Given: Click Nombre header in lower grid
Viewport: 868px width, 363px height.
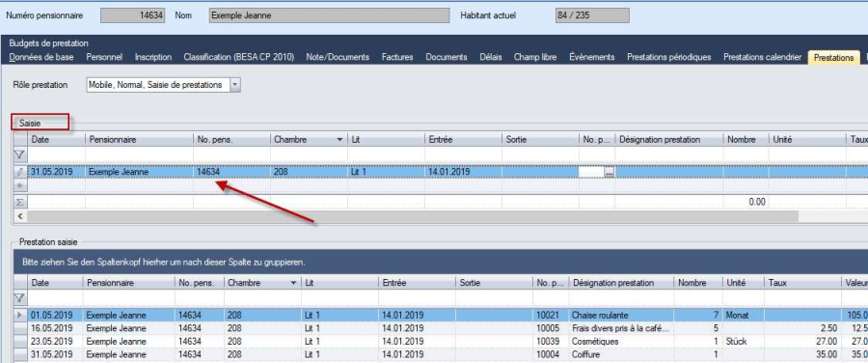Looking at the screenshot, I should tap(698, 283).
